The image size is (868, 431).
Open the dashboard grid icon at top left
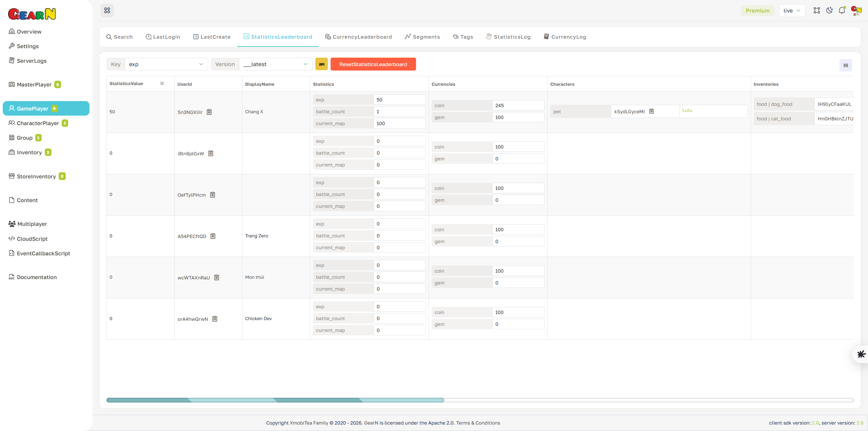107,10
